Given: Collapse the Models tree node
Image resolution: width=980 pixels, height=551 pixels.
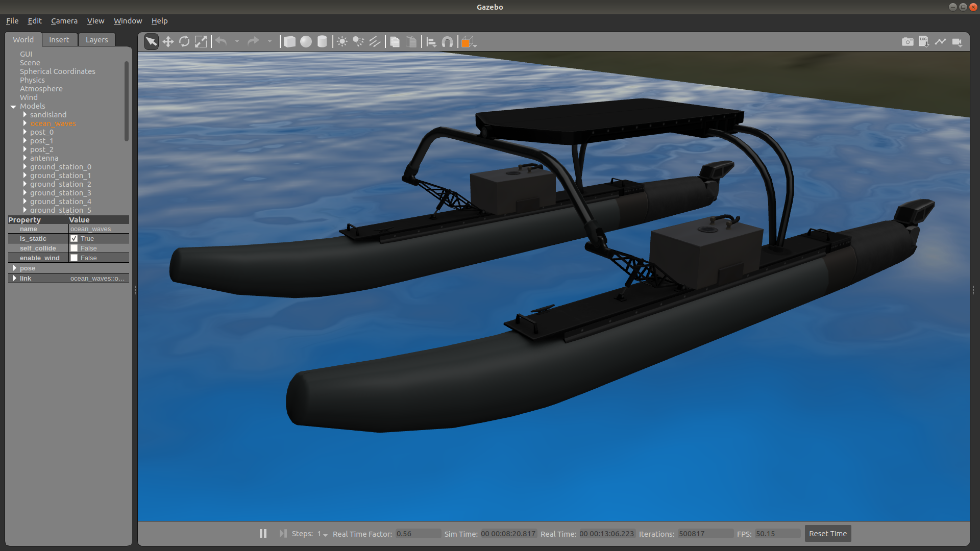Looking at the screenshot, I should (13, 106).
